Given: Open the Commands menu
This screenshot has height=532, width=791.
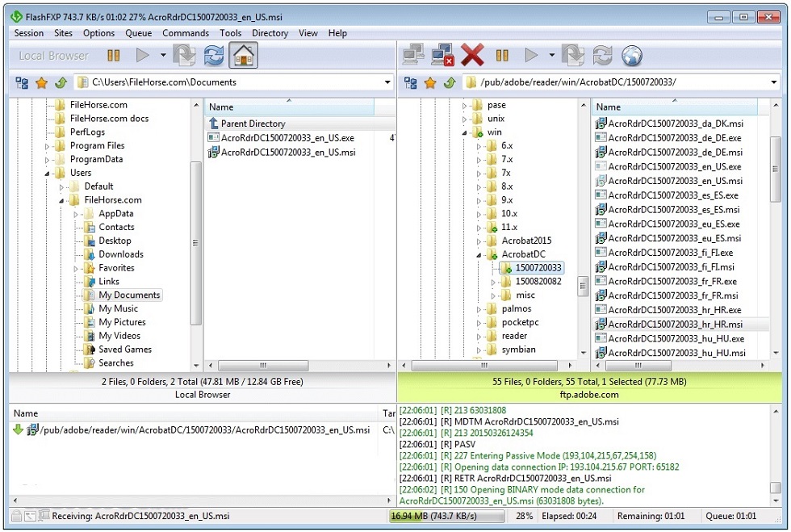Looking at the screenshot, I should coord(186,33).
